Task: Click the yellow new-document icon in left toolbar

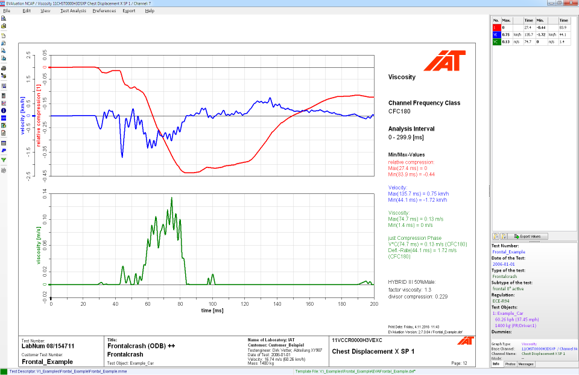Action: click(x=4, y=36)
